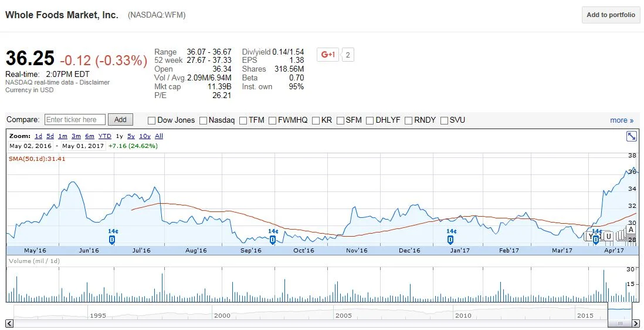Click the Volume (mil / 1d) label
Screen dimensions: 644x330
(x=34, y=261)
